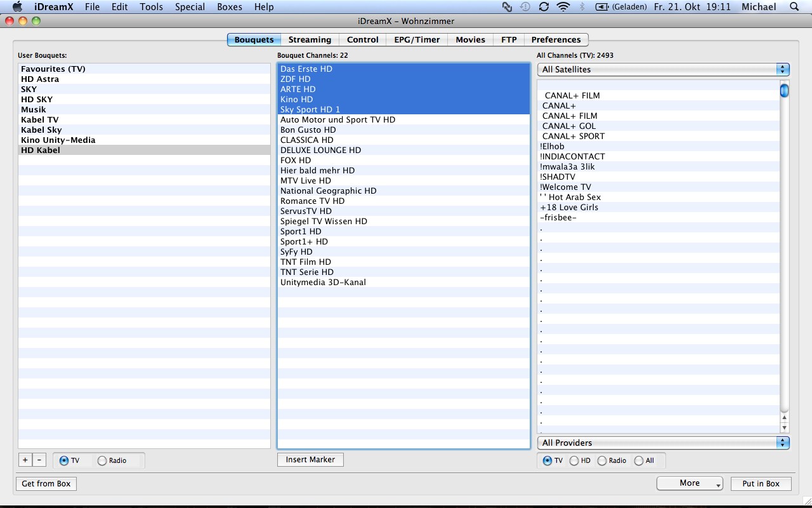Switch to the EPG/Timer tab

click(417, 39)
